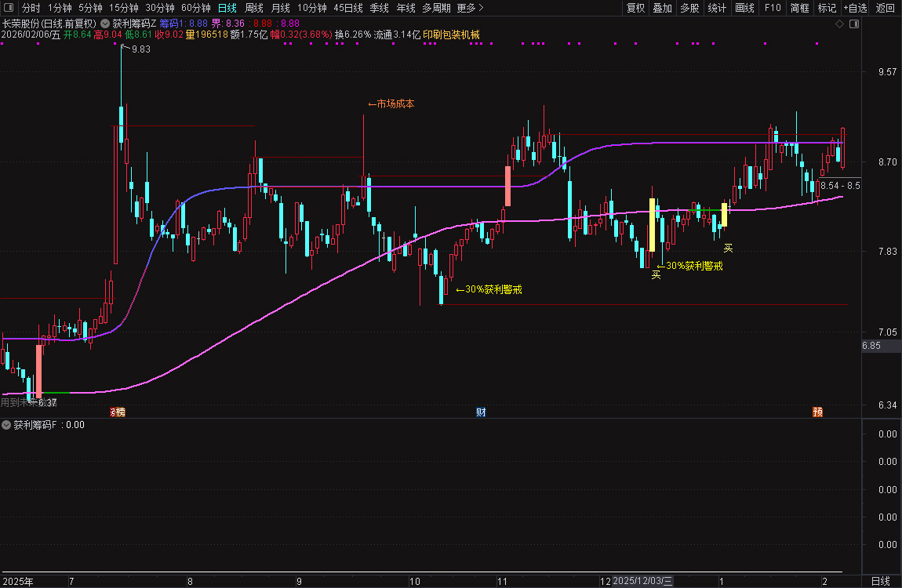Click the 财 marker icon on chart
902x588 pixels.
(x=480, y=412)
